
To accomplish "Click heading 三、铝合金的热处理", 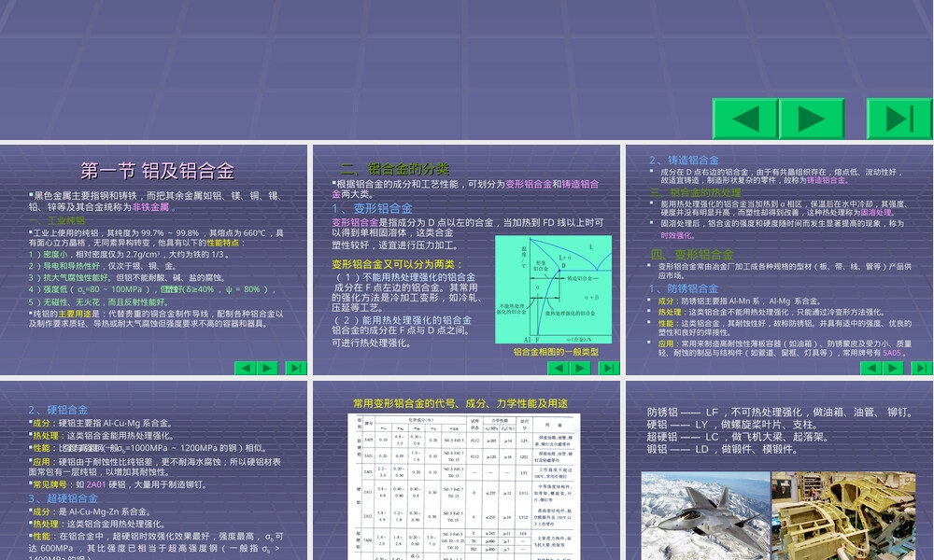I will click(696, 192).
